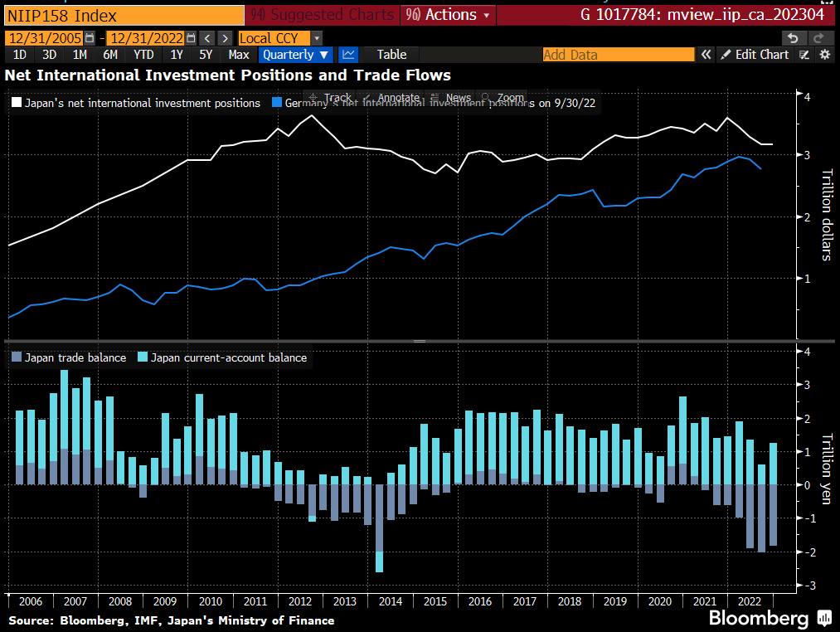The width and height of the screenshot is (840, 632).
Task: Open the start date calendar picker
Action: click(x=90, y=38)
